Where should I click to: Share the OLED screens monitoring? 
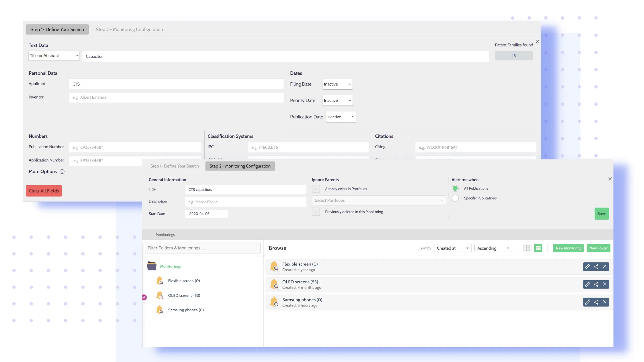pos(596,284)
